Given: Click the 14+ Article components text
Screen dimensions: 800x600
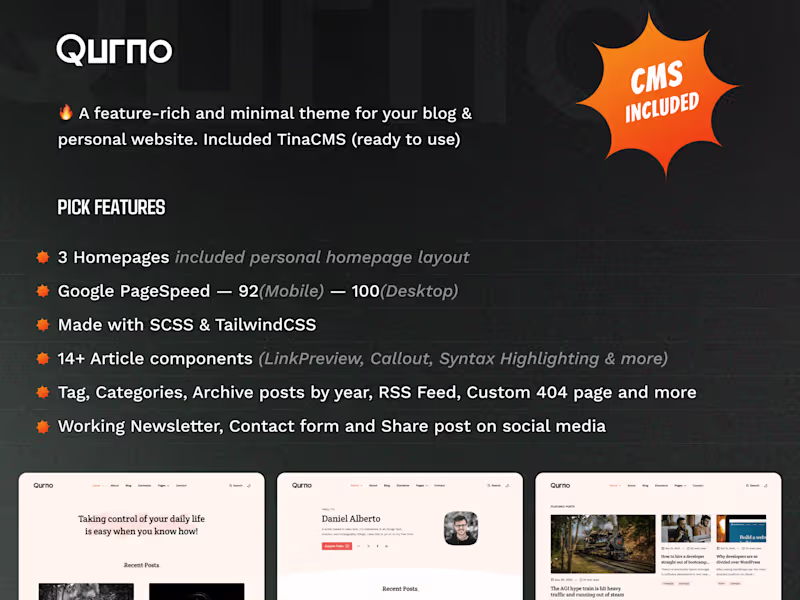Looking at the screenshot, I should tap(155, 358).
